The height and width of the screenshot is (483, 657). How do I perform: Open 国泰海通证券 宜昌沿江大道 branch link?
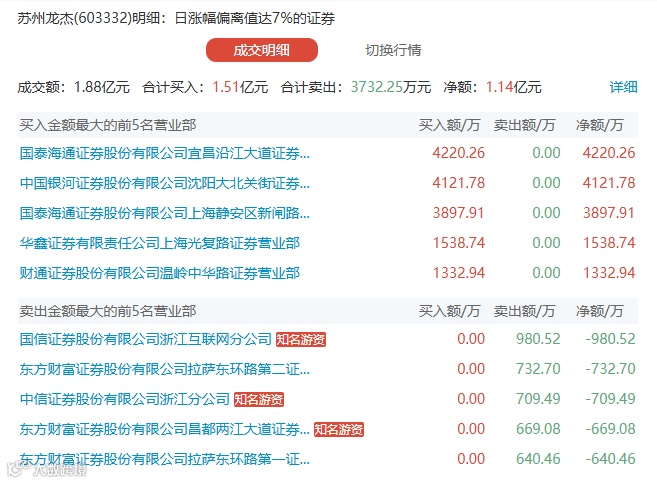click(165, 153)
